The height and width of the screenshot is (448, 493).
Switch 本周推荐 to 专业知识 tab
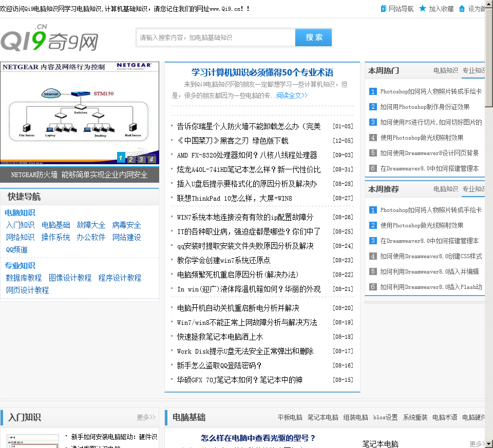473,189
